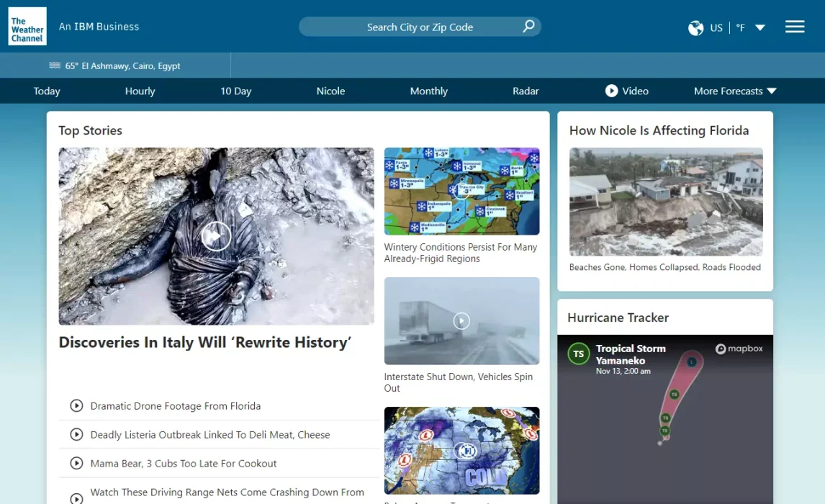
Task: Click topmost storm track marker on map
Action: click(x=691, y=361)
